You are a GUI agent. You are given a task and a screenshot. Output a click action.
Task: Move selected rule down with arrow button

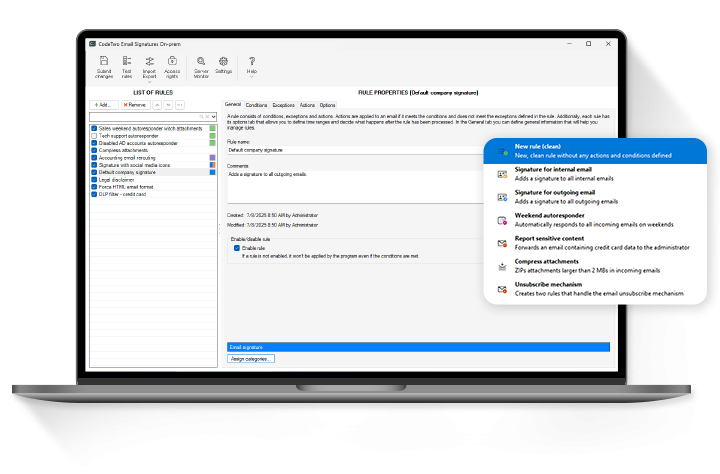coord(169,105)
